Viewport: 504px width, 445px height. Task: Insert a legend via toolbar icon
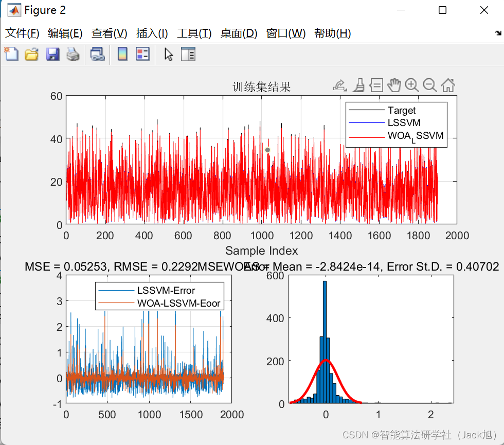(x=143, y=54)
